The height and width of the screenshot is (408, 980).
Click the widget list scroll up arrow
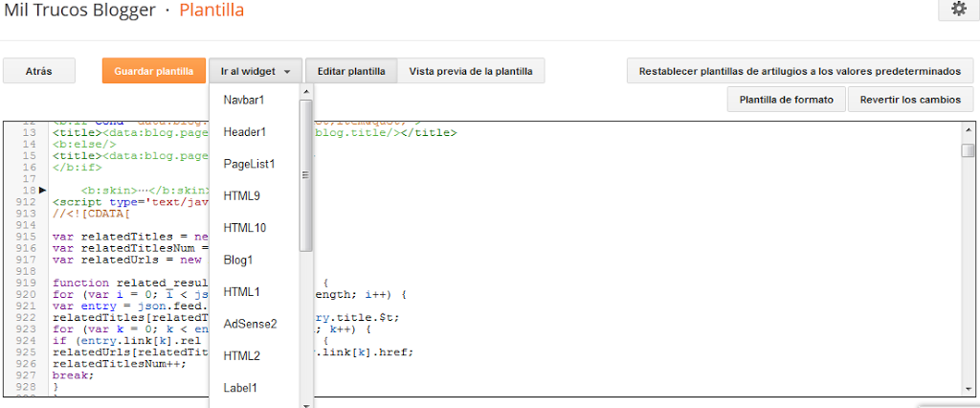306,92
